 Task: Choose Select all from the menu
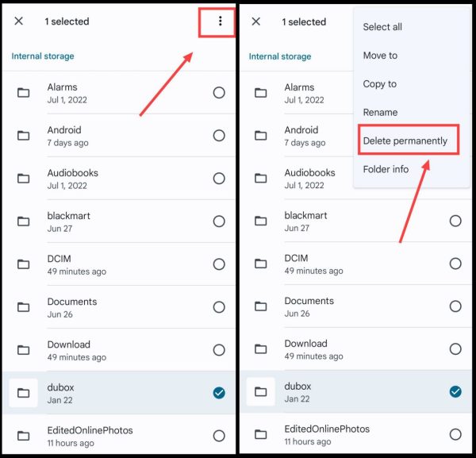(x=382, y=27)
